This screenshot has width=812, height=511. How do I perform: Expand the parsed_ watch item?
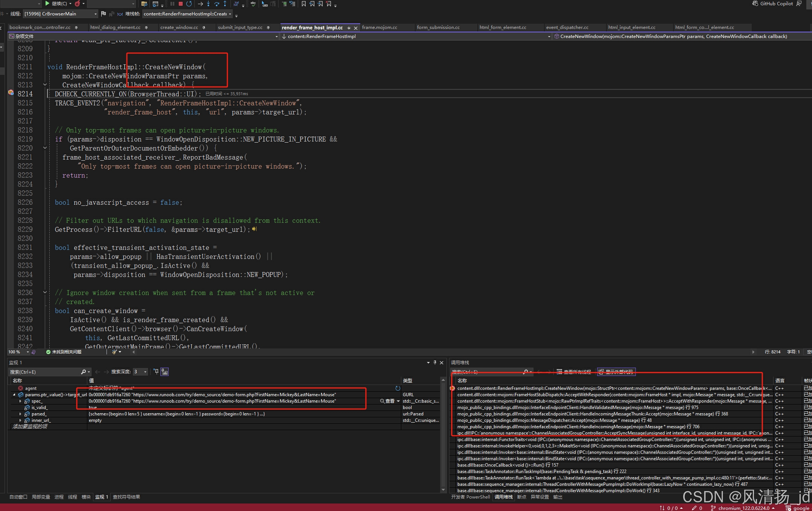coord(20,414)
